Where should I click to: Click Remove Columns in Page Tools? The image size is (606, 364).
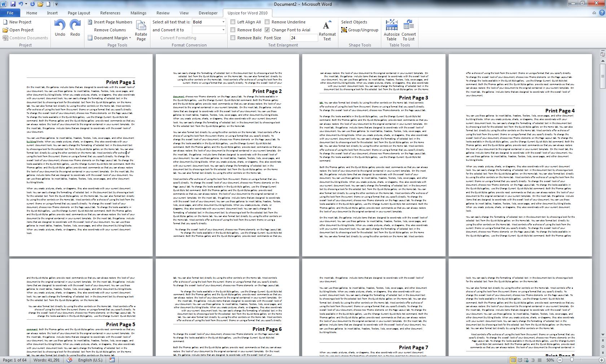(x=110, y=30)
